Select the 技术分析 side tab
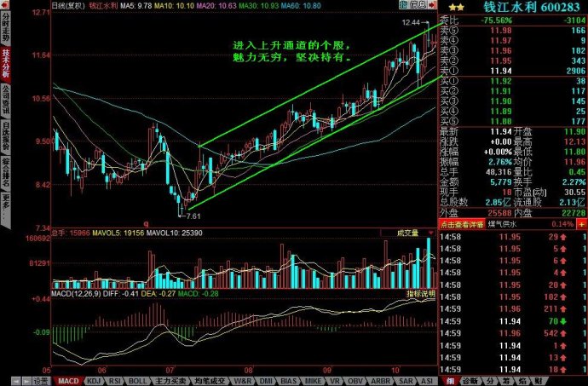This screenshot has height=386, width=588. click(x=6, y=63)
